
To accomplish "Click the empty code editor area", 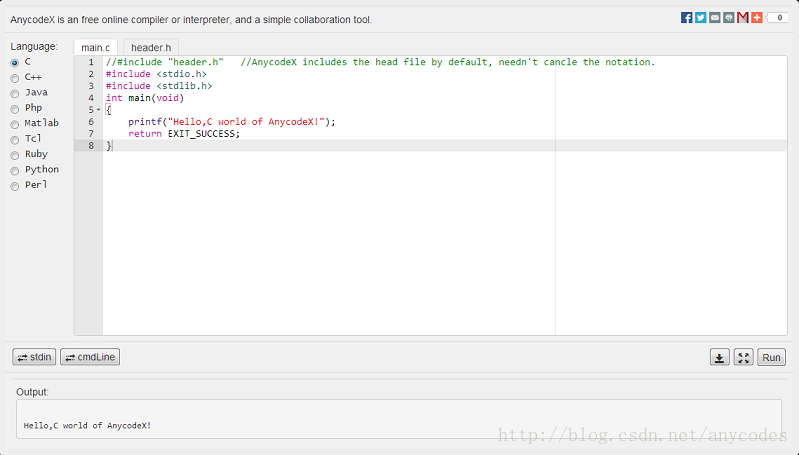I will [443, 245].
